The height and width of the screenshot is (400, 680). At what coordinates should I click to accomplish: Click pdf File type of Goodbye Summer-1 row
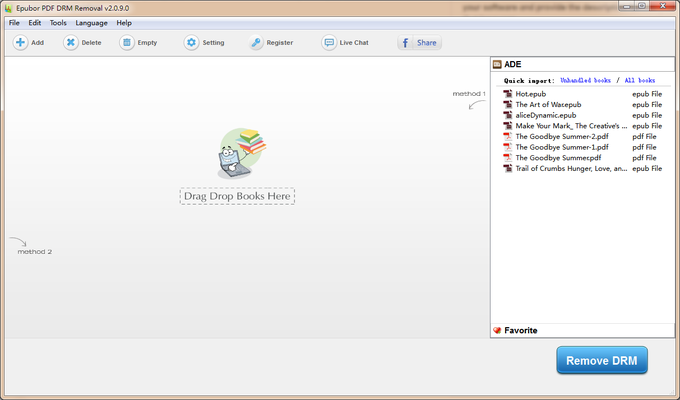pyautogui.click(x=644, y=147)
